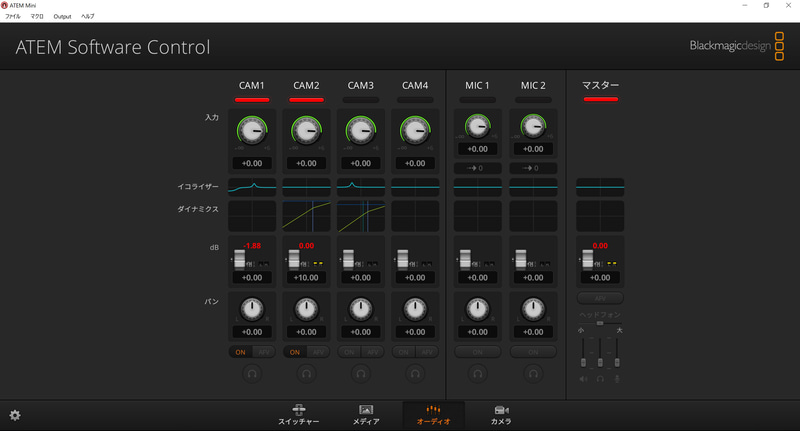Click the talkback microphone icon in the master section
The width and height of the screenshot is (800, 431).
coord(617,379)
